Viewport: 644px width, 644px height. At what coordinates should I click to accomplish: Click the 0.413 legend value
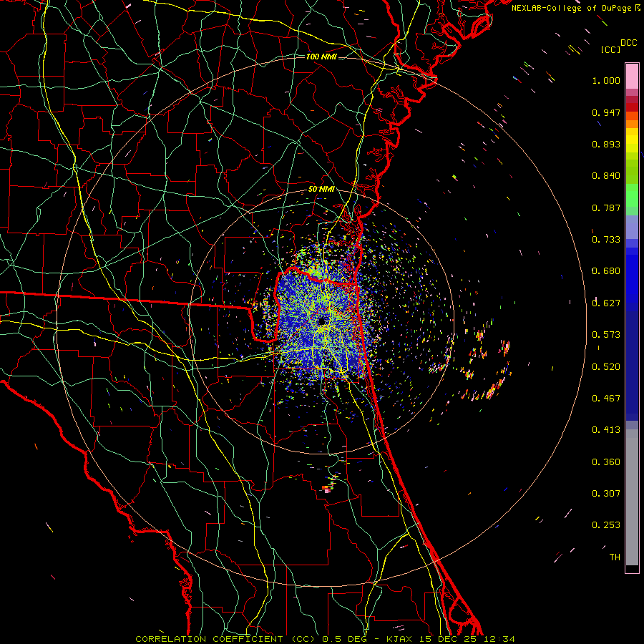click(x=606, y=430)
